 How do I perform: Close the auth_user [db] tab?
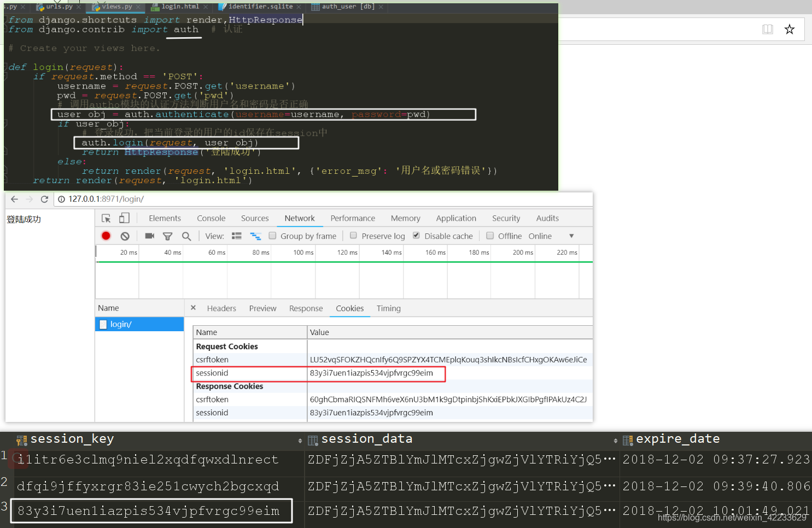381,7
